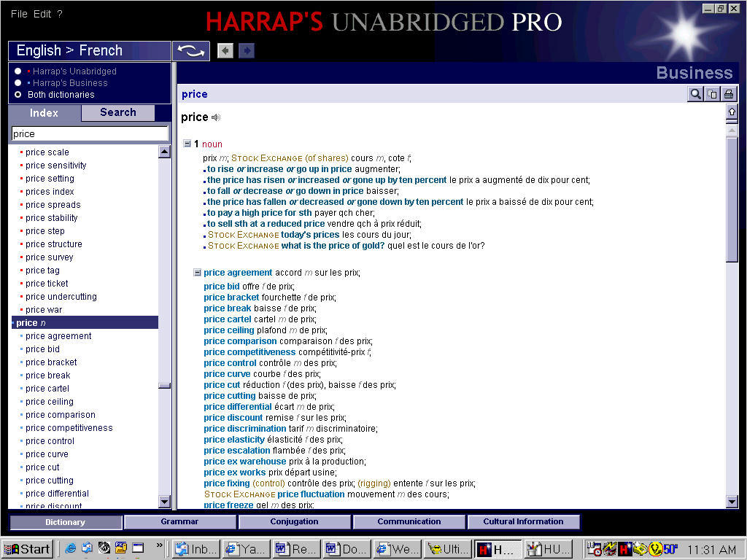The width and height of the screenshot is (747, 560).
Task: Open the Communication tab
Action: [409, 522]
